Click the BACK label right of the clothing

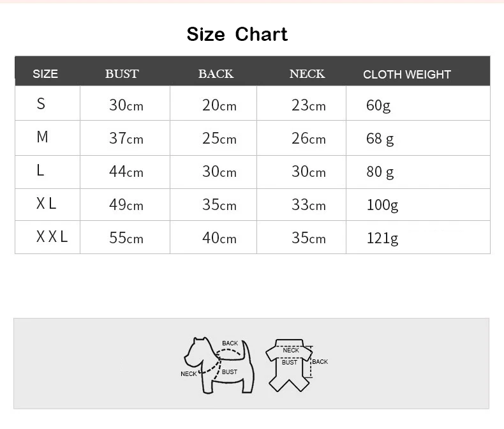tap(320, 362)
